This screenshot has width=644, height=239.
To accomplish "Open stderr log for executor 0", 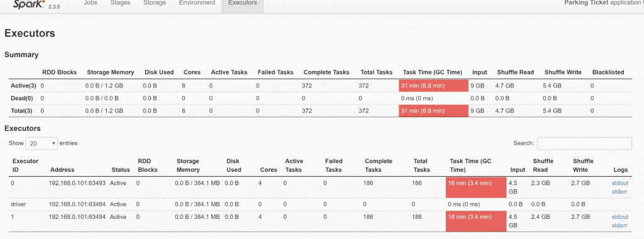I will tap(619, 191).
